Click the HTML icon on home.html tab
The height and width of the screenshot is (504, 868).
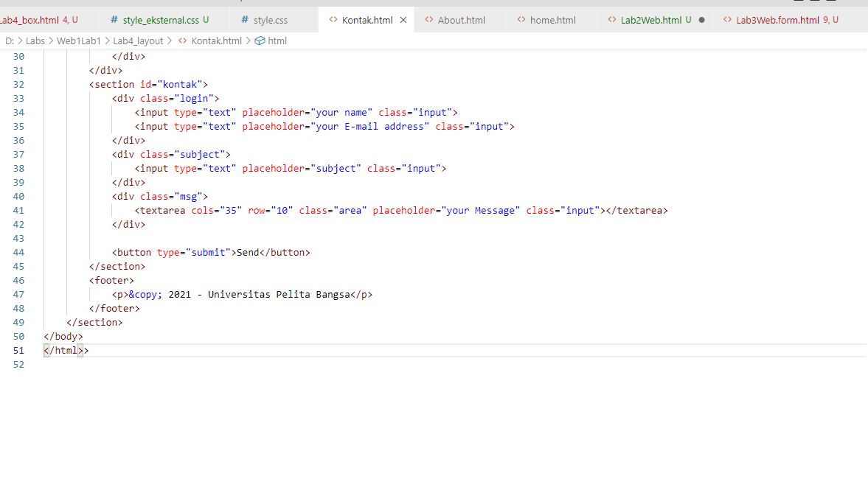click(521, 21)
